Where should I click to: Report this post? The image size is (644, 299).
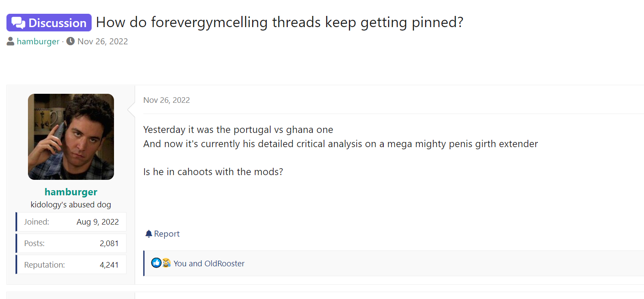pos(163,234)
